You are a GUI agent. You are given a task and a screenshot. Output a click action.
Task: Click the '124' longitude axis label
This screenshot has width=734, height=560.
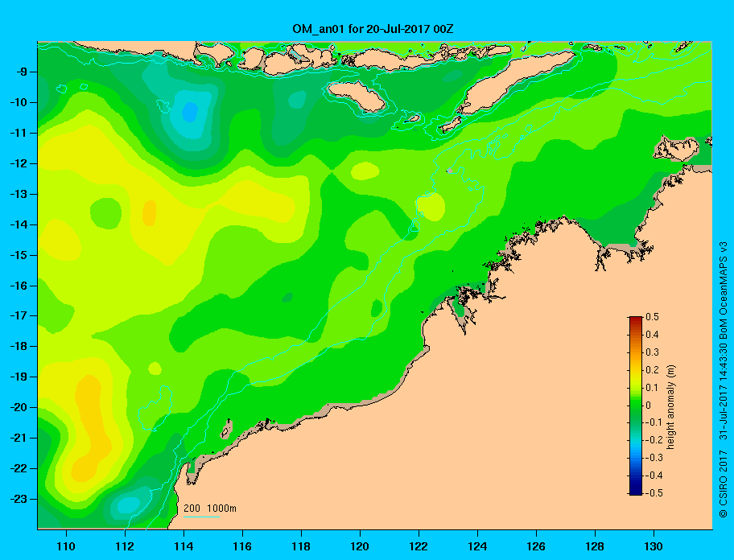point(477,546)
